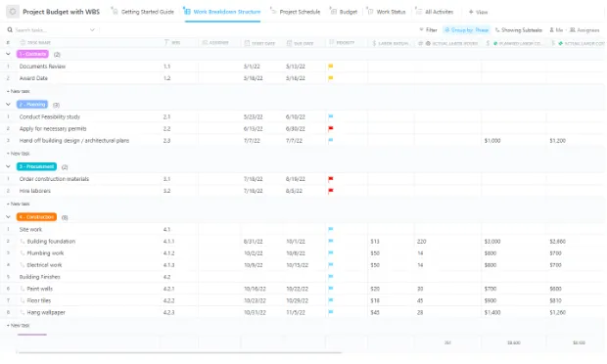Change the Group by: Phase setting
Image resolution: width=607 pixels, height=364 pixels.
coord(466,29)
